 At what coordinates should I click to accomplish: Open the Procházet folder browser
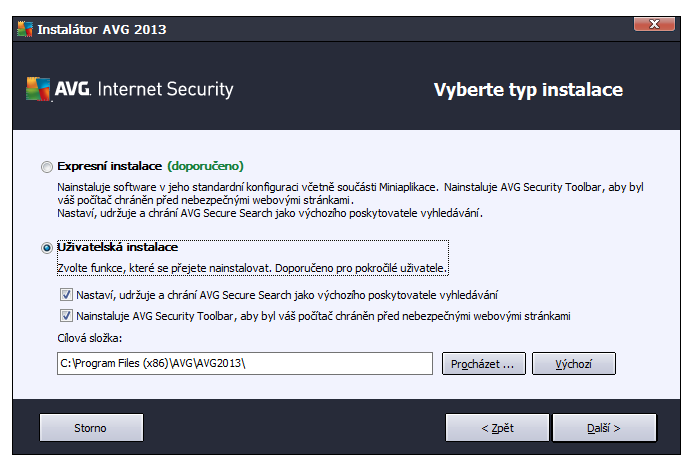click(x=484, y=364)
